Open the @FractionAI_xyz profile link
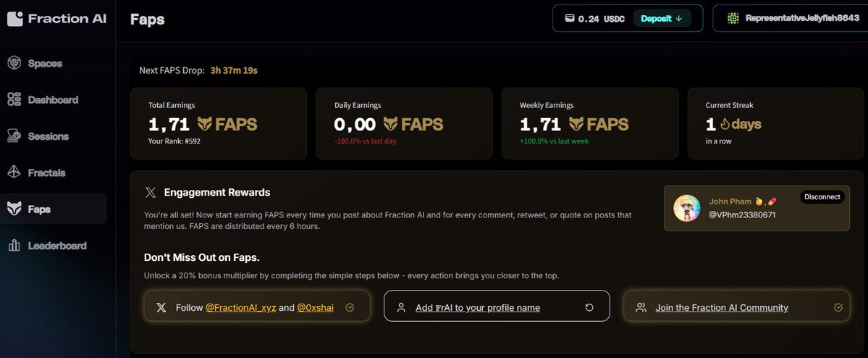 tap(241, 307)
